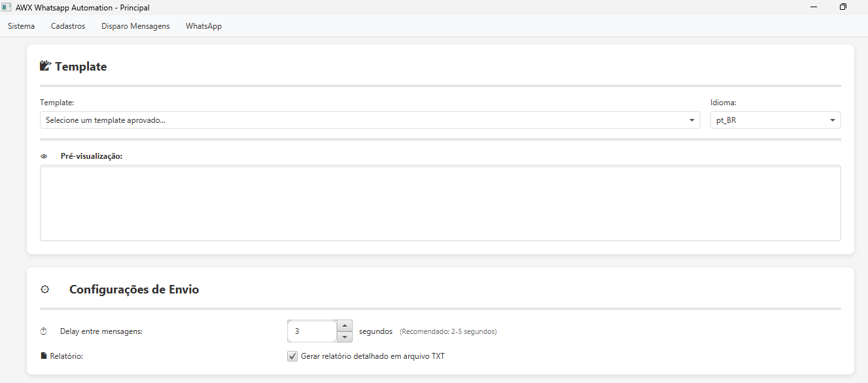Disable the Gerar relatório detalhado checkbox
Viewport: 868px width, 383px height.
click(x=292, y=356)
